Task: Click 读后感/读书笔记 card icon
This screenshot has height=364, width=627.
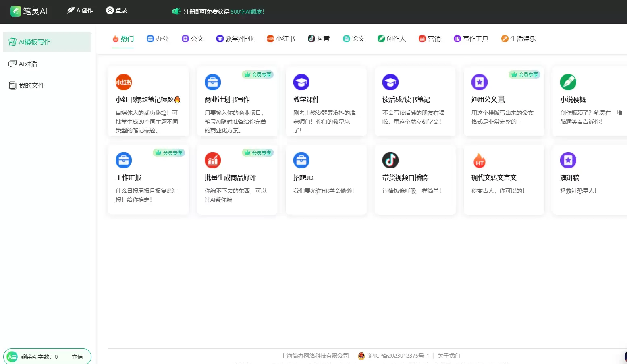Action: click(x=390, y=82)
